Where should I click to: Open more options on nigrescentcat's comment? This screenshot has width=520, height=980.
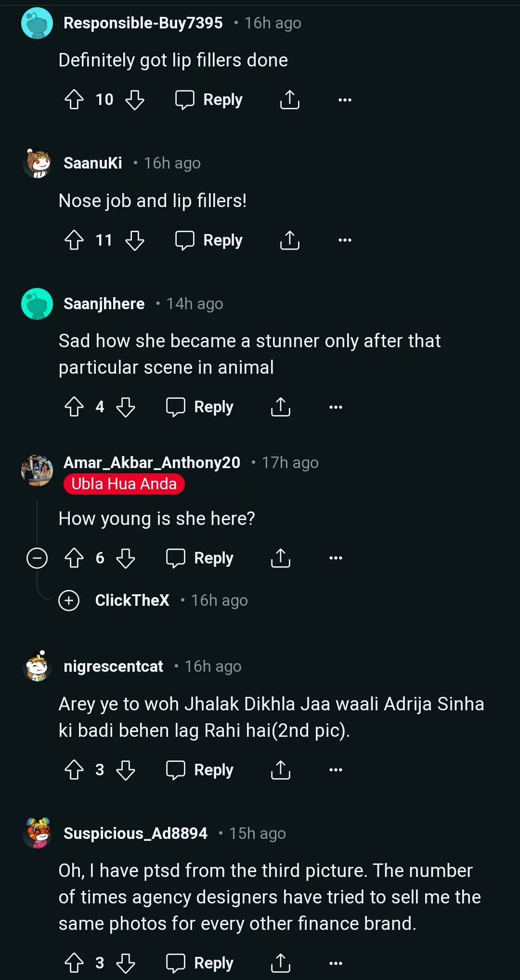(x=336, y=770)
